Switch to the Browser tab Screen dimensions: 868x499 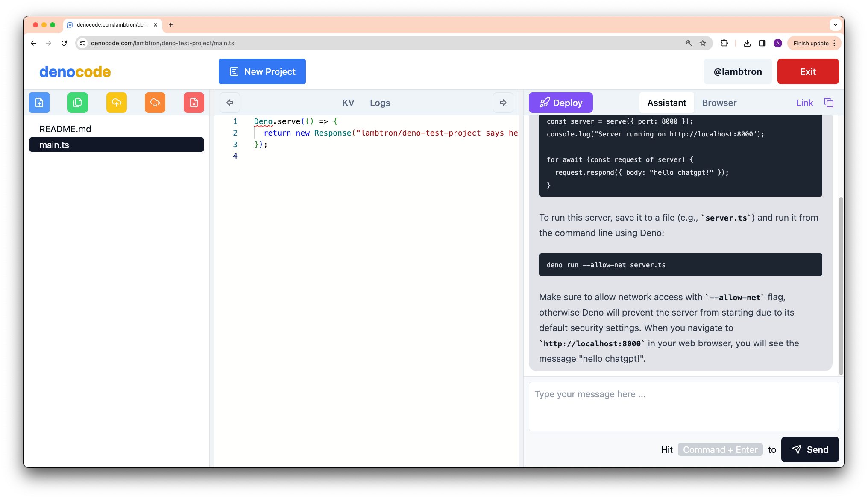tap(719, 103)
